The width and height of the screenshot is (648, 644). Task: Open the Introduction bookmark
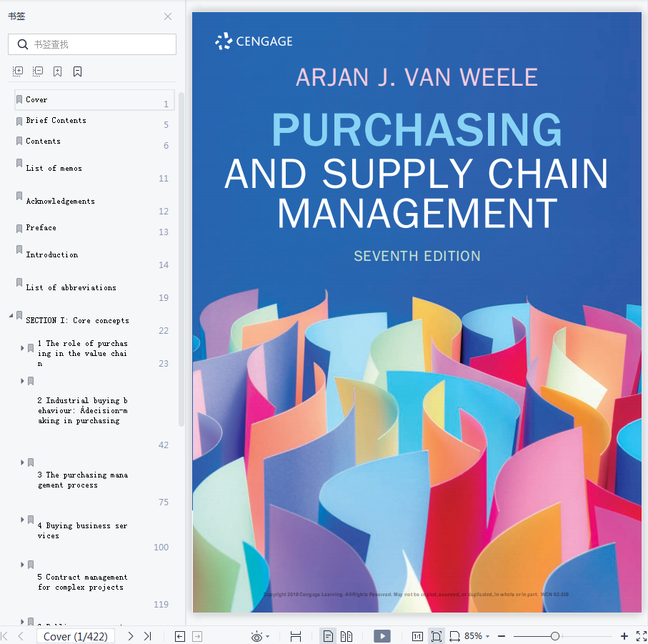[51, 254]
